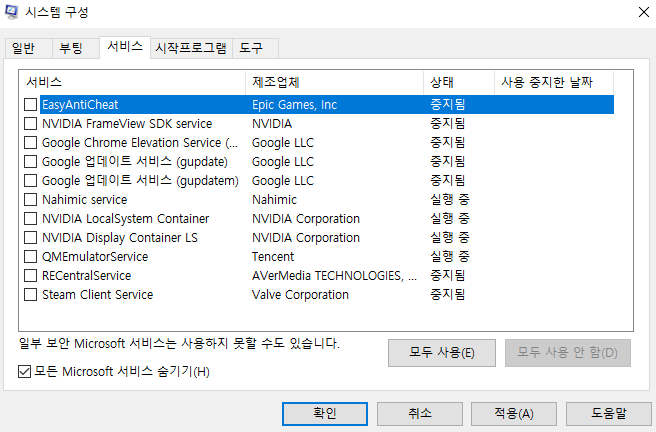Confirm with the 확인 button

click(325, 414)
